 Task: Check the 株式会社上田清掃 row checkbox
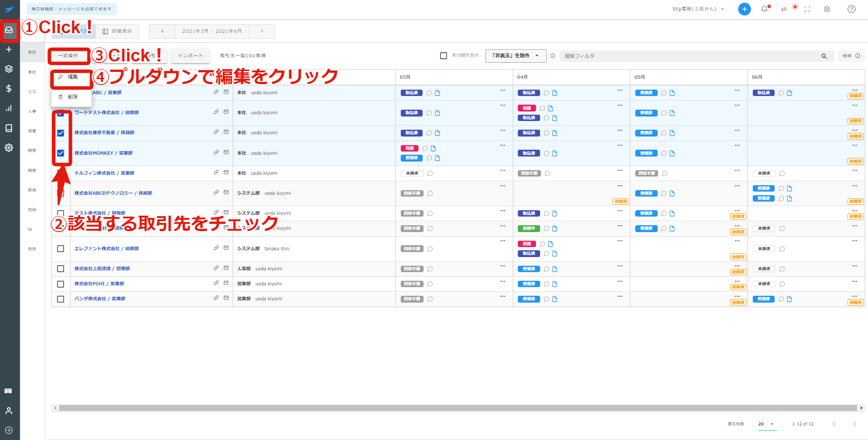pyautogui.click(x=61, y=268)
